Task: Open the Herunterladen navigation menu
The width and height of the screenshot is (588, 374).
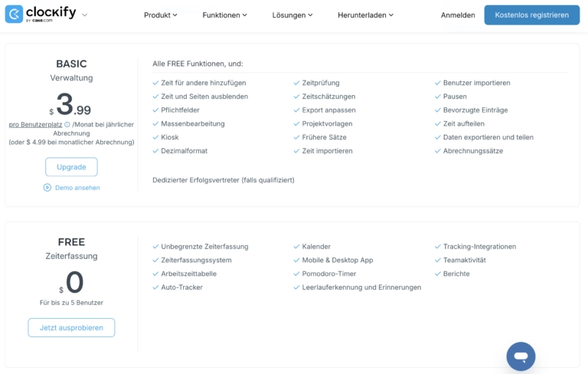Action: coord(365,15)
